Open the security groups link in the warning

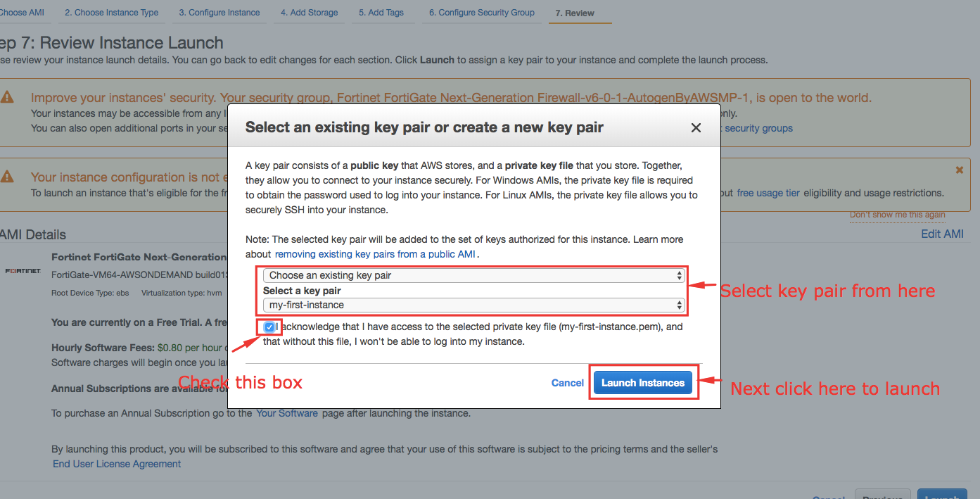click(758, 128)
